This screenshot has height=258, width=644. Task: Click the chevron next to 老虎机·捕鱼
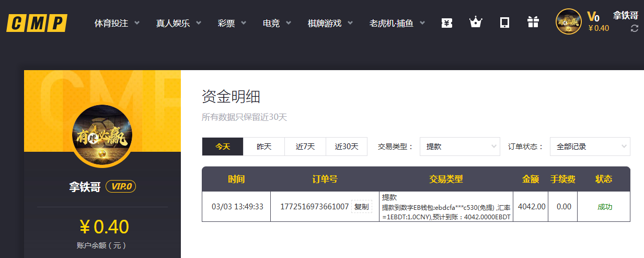(x=422, y=23)
